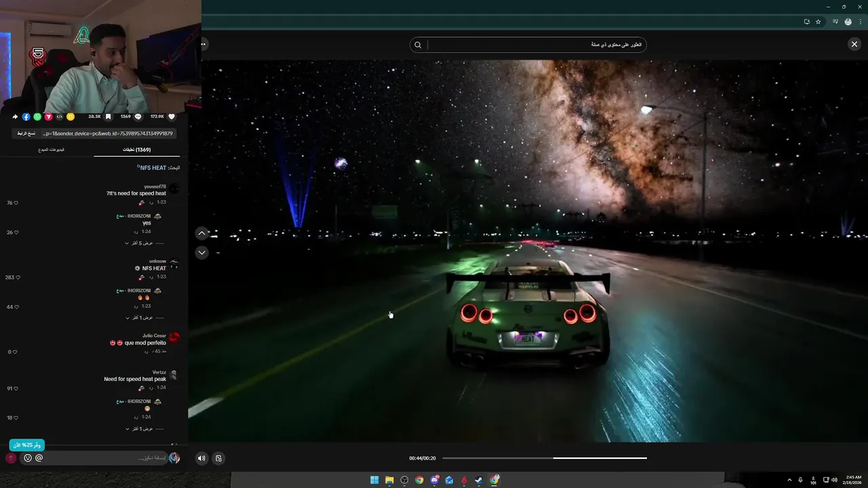Open the taskbar clock showing 2:45 AM
This screenshot has width=868, height=488.
point(854,480)
